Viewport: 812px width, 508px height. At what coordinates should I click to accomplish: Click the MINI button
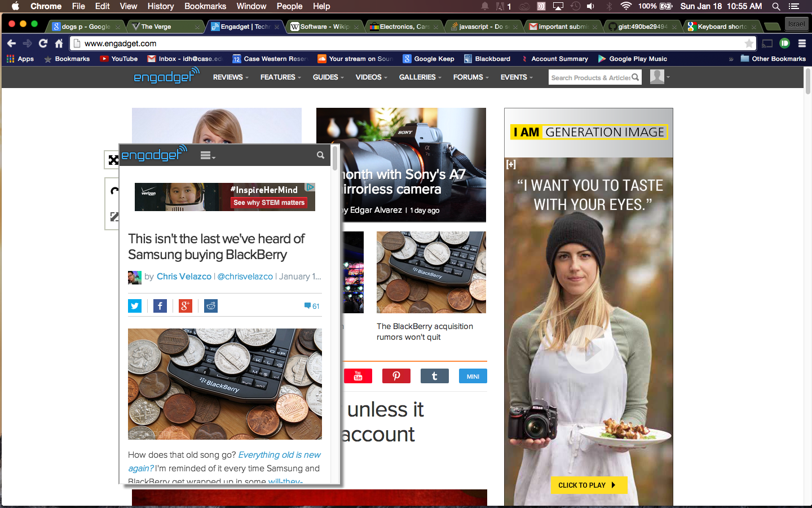473,376
